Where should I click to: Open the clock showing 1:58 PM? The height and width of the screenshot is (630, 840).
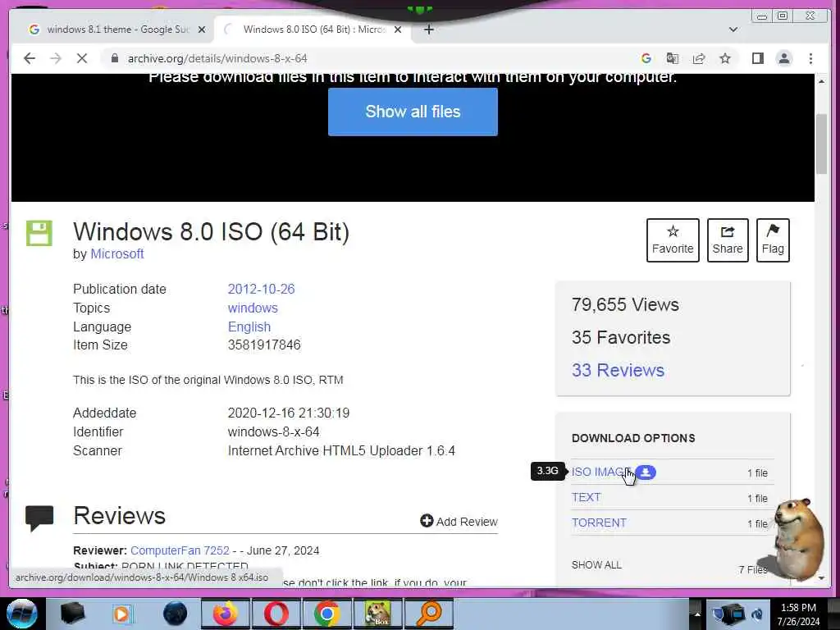798,614
